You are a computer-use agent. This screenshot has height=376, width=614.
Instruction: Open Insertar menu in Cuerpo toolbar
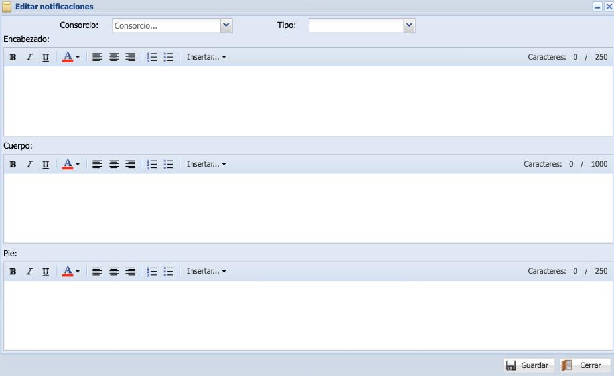[206, 164]
